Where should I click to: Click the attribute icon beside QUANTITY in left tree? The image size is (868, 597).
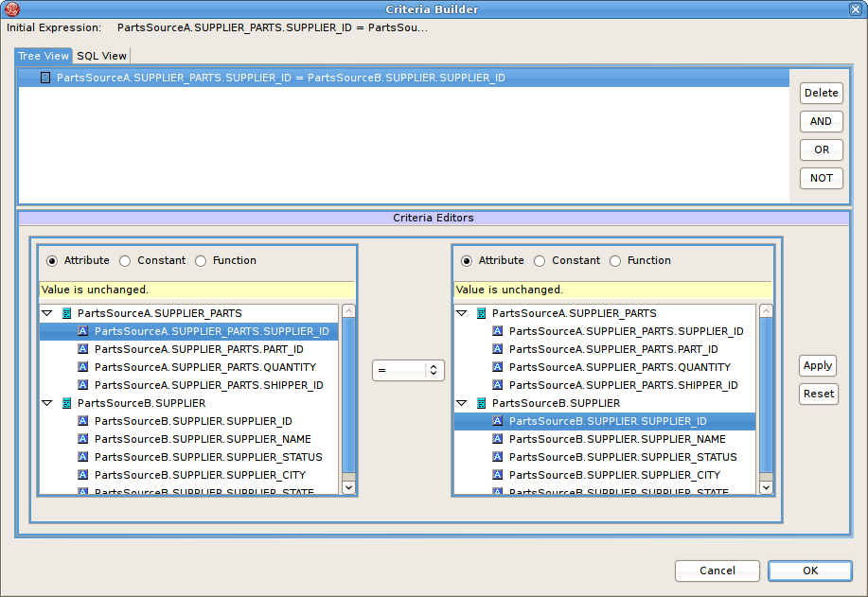[82, 367]
